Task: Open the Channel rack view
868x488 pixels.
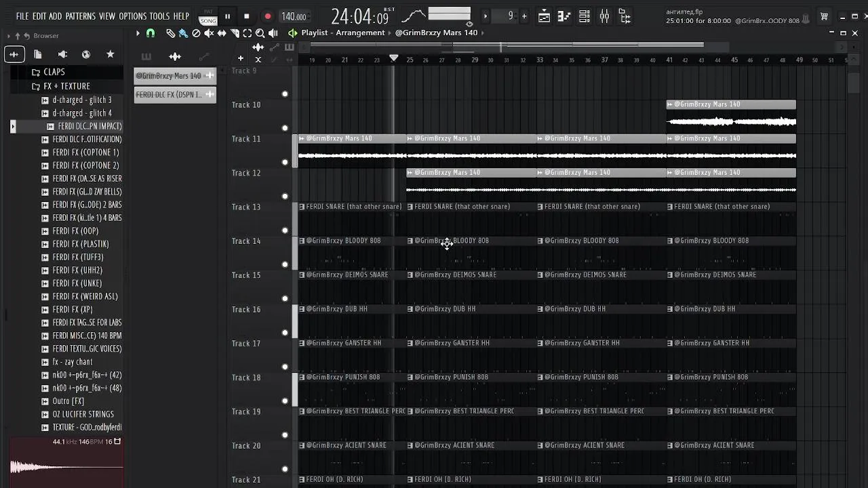Action: 585,16
